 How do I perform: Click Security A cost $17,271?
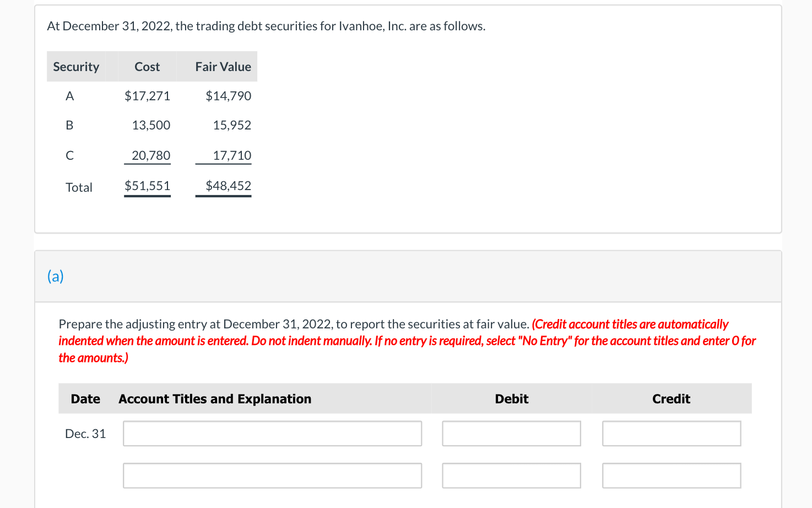tap(147, 96)
